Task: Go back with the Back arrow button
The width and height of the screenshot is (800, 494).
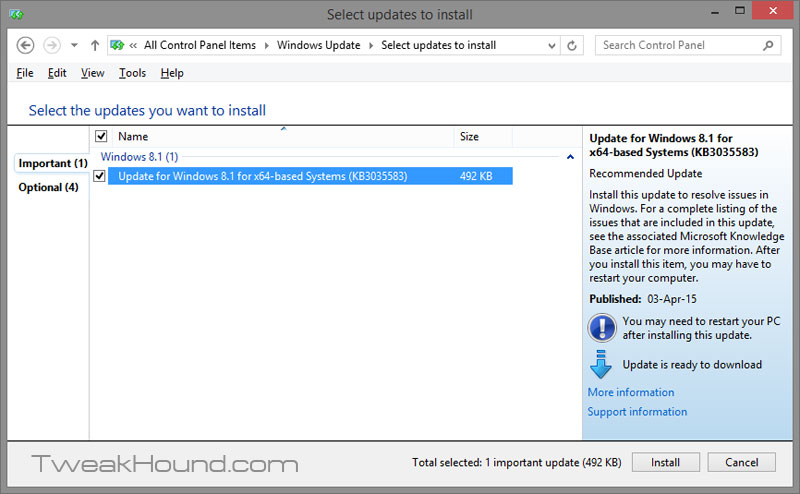Action: pyautogui.click(x=25, y=45)
